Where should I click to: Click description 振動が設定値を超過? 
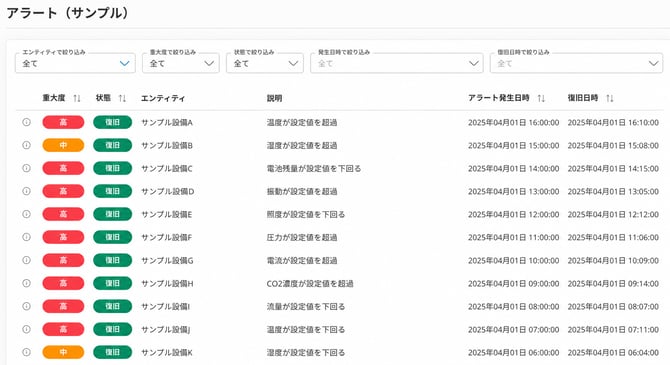(x=302, y=191)
